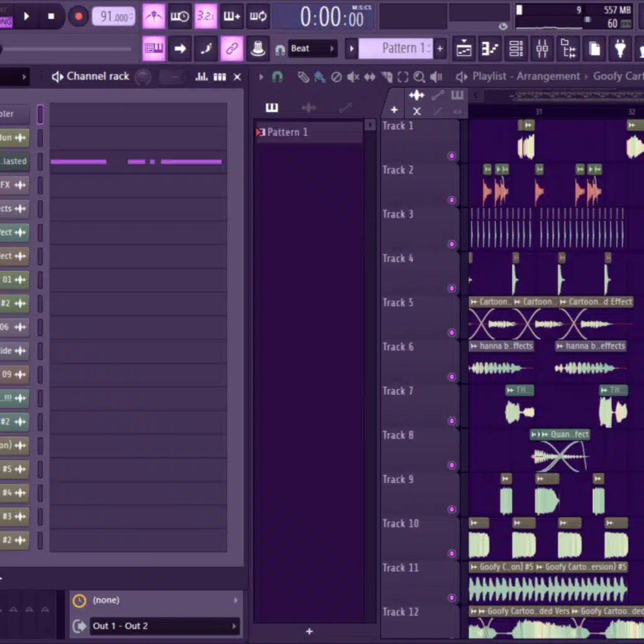The height and width of the screenshot is (644, 644).
Task: Open the Beat snap dropdown
Action: (313, 48)
